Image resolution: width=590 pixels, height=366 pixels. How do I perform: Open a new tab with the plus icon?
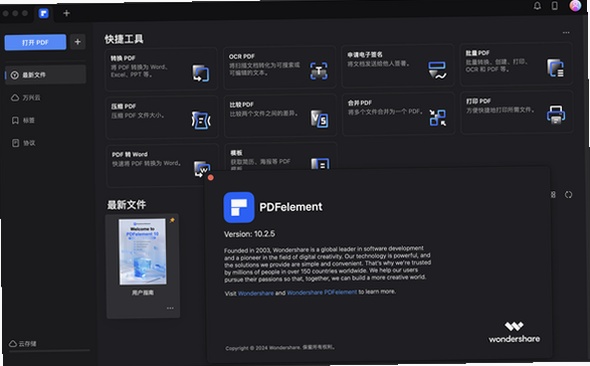tap(67, 14)
